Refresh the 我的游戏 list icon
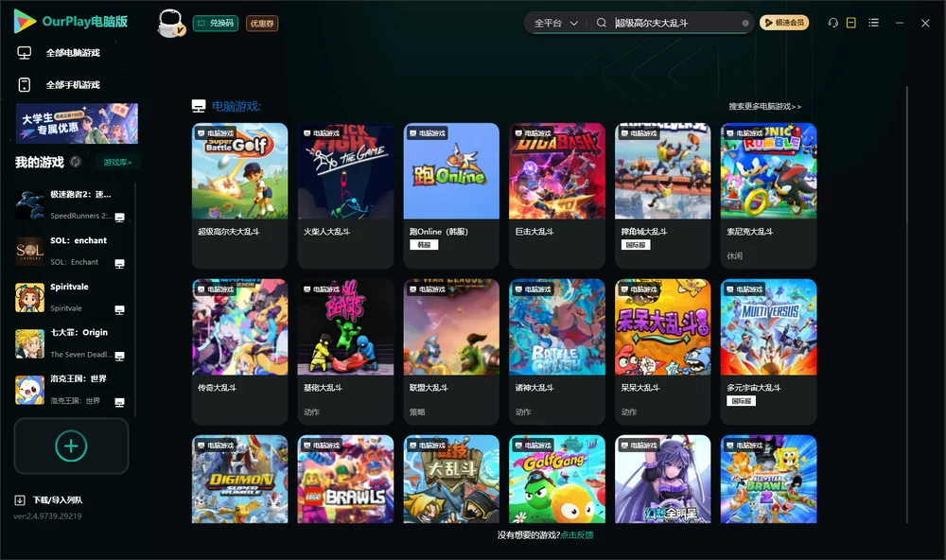This screenshot has height=560, width=946. tap(76, 162)
